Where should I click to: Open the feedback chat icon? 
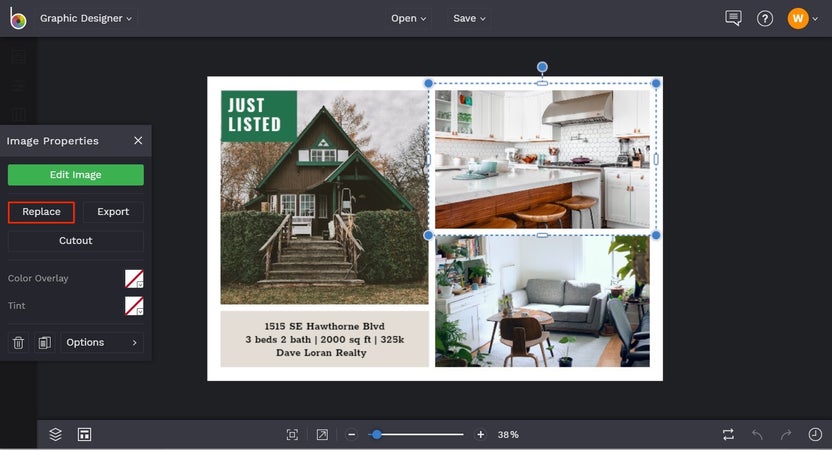pyautogui.click(x=733, y=18)
